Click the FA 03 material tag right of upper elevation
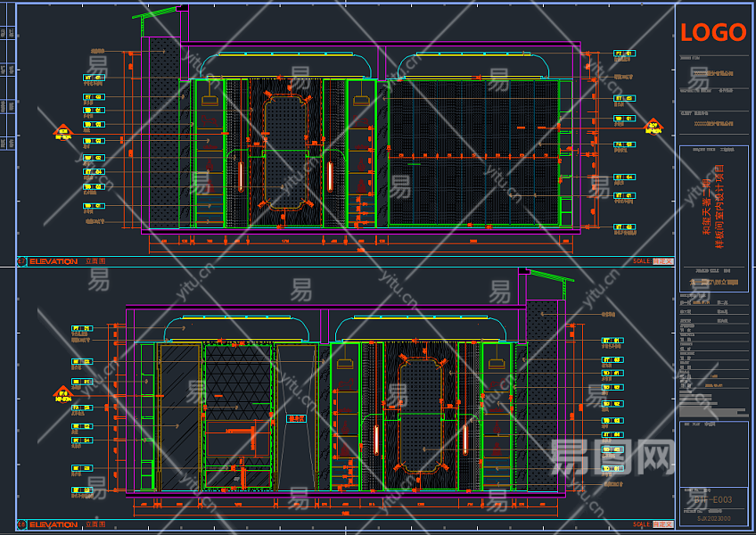This screenshot has height=535, width=756. (x=624, y=144)
